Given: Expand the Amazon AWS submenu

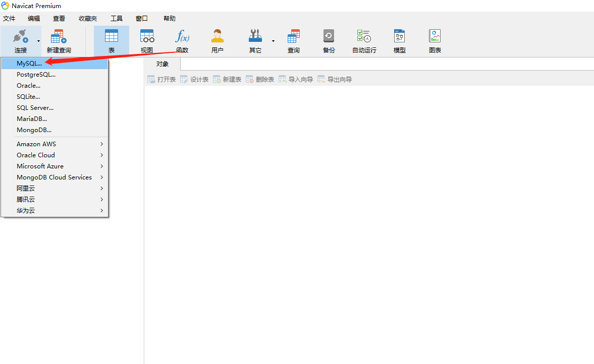Looking at the screenshot, I should [x=59, y=144].
